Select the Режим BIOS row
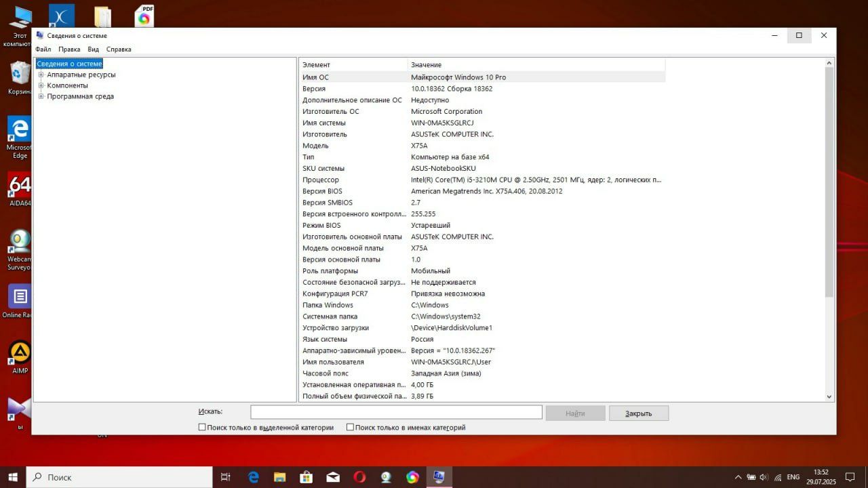 pos(482,225)
